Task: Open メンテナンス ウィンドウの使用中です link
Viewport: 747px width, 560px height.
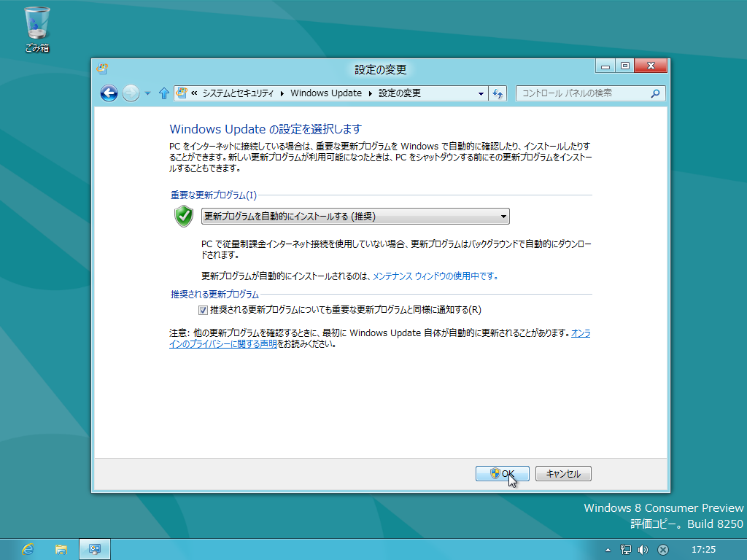Action: (x=436, y=276)
